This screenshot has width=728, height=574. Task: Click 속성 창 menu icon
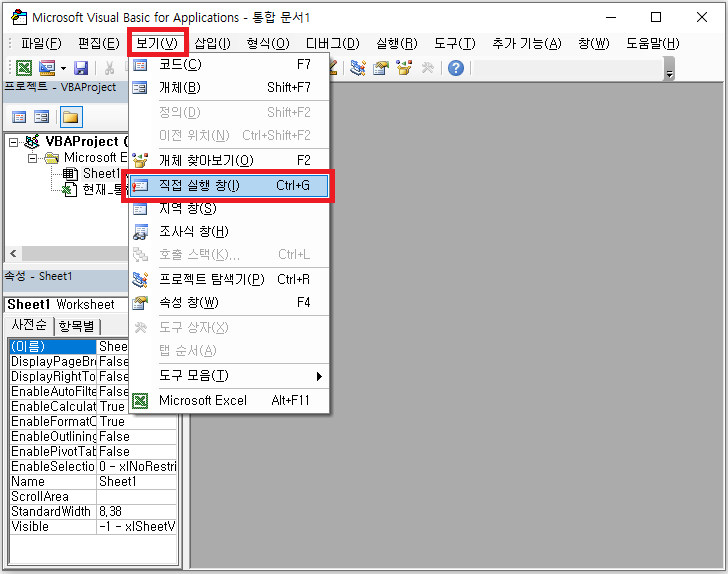click(140, 303)
